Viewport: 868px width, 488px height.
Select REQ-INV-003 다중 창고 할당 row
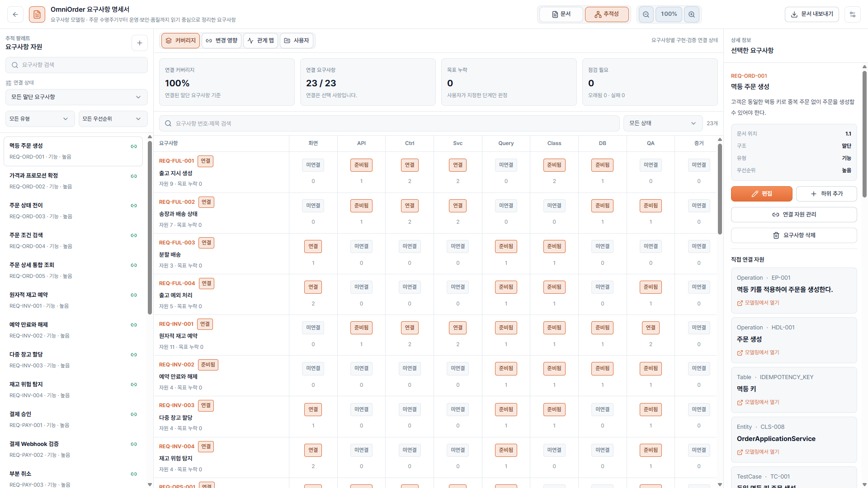pos(435,417)
